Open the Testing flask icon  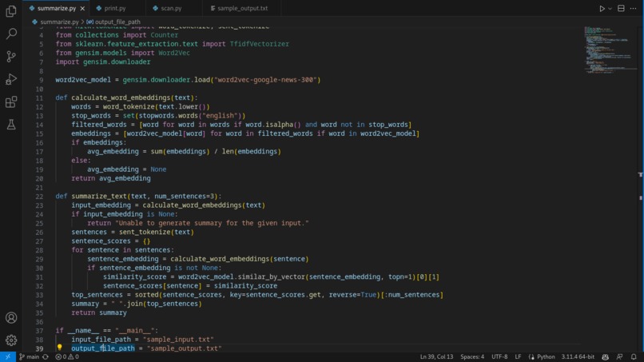pos(11,124)
